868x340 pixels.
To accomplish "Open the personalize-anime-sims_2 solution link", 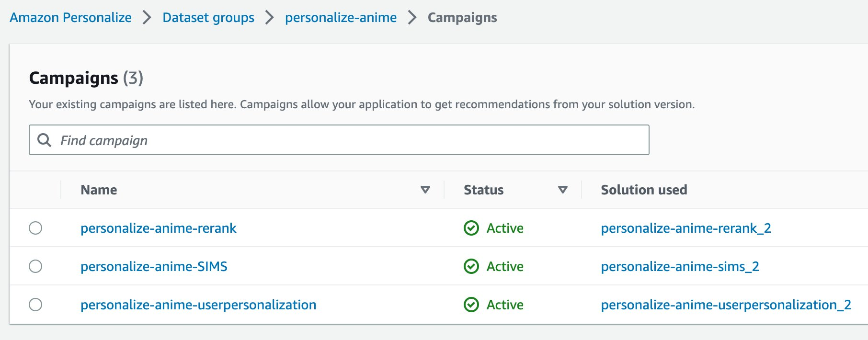I will 680,266.
